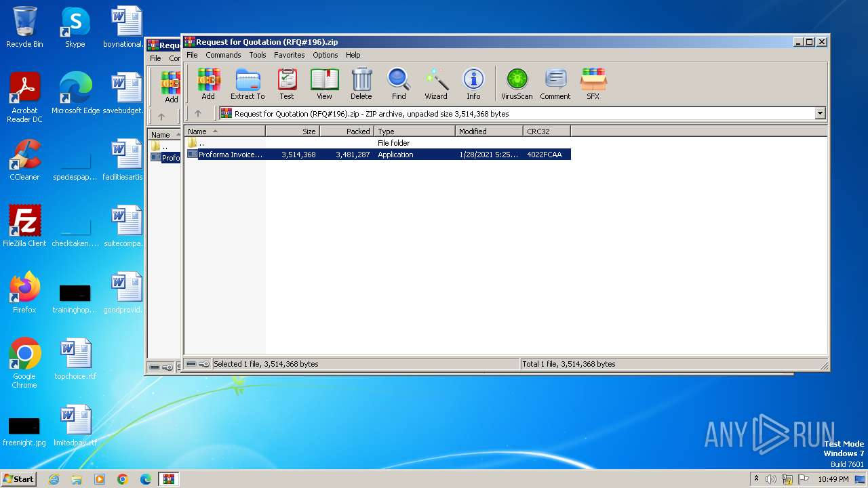Open the archive Comment tool
The image size is (868, 488).
[x=555, y=84]
